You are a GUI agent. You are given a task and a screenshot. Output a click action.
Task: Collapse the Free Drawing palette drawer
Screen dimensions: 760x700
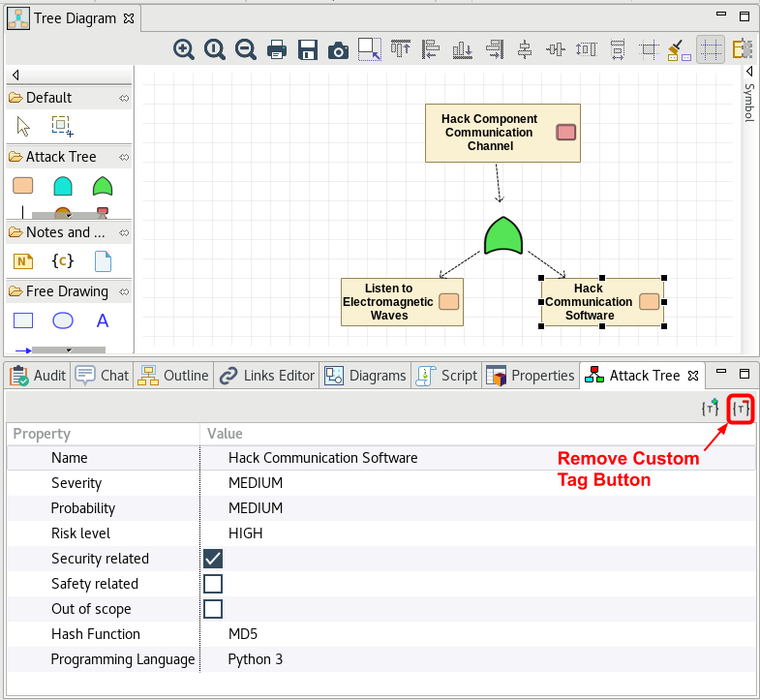click(66, 291)
